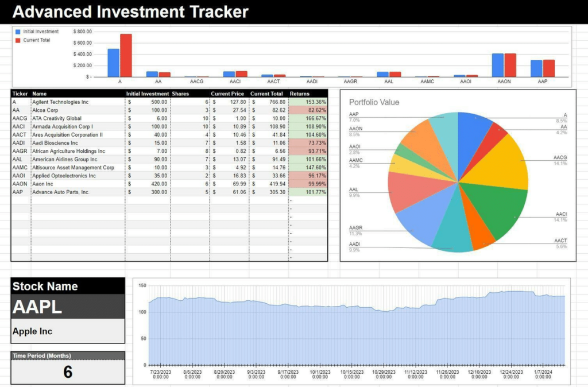Viewport: 588px width, 387px height.
Task: Select the Portfolio Value chart title
Action: [x=375, y=102]
